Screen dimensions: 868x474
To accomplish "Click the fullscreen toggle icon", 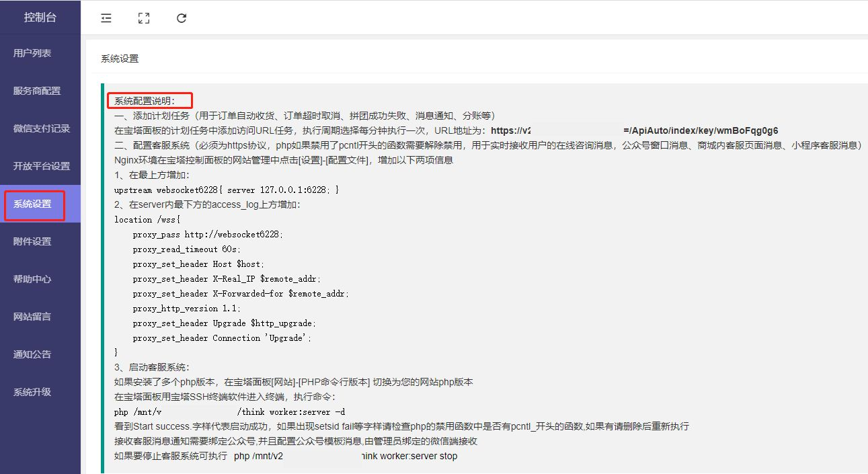I will coord(143,18).
